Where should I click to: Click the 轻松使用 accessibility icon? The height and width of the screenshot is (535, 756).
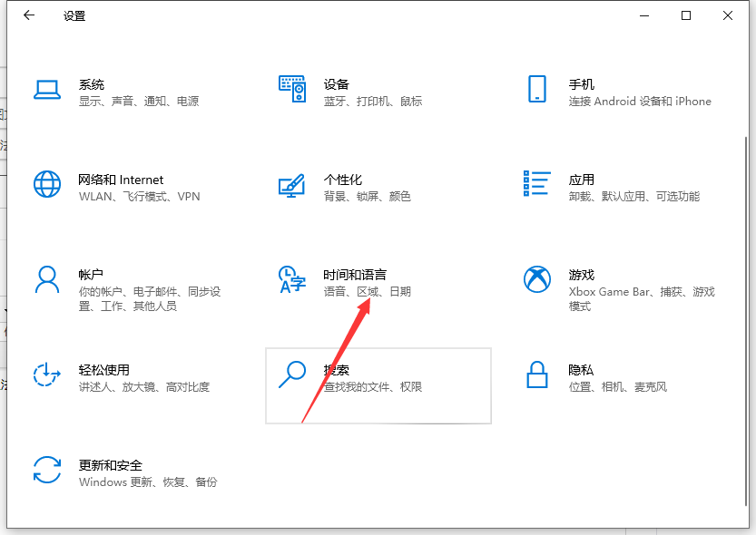click(47, 375)
